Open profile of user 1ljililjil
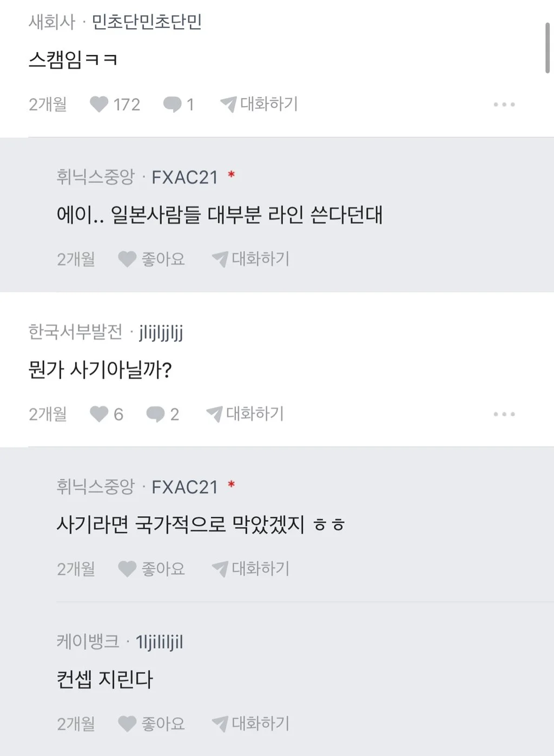 [x=160, y=642]
